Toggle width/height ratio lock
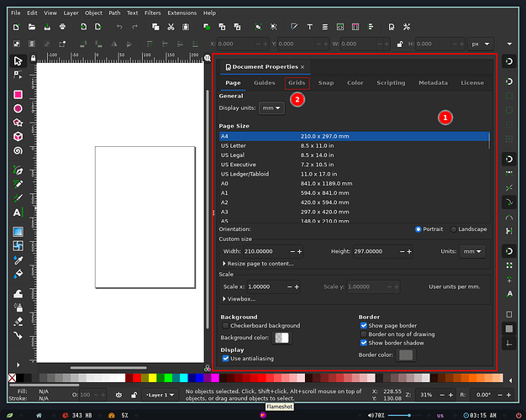Image resolution: width=526 pixels, height=420 pixels. (399, 44)
